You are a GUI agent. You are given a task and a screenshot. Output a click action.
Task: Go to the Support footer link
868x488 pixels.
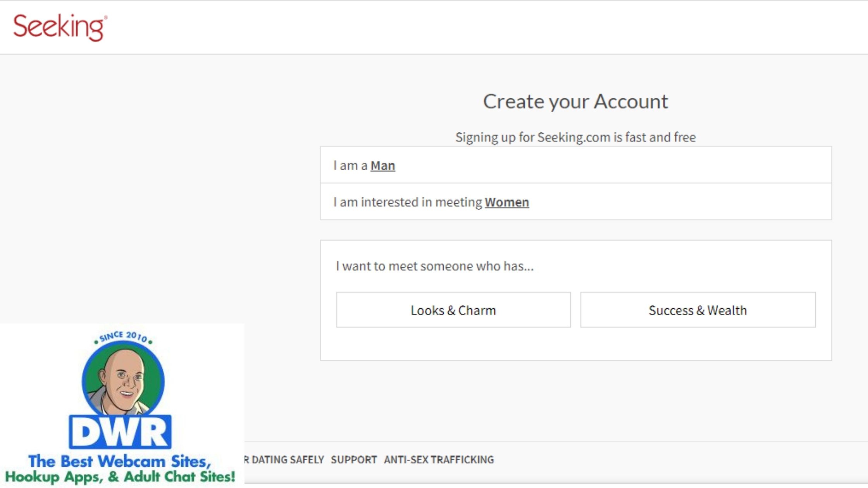click(x=354, y=460)
